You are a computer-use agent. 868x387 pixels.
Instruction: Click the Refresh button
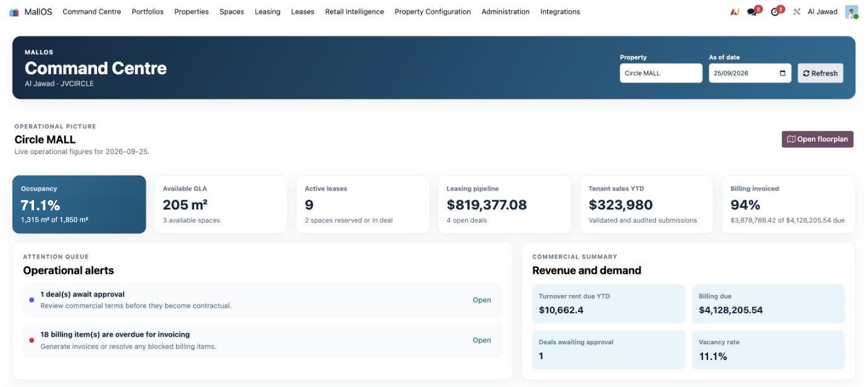coord(820,73)
